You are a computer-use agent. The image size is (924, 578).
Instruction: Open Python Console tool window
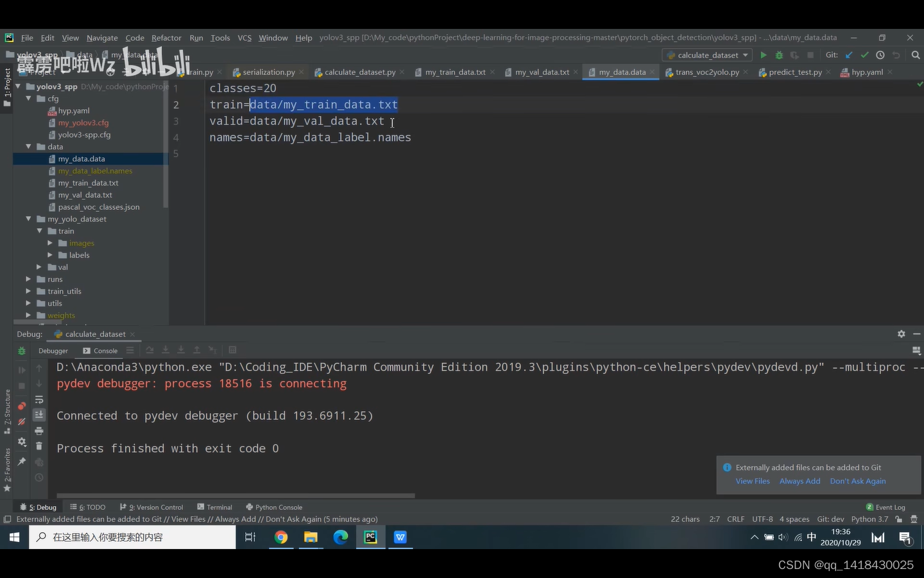tap(274, 507)
